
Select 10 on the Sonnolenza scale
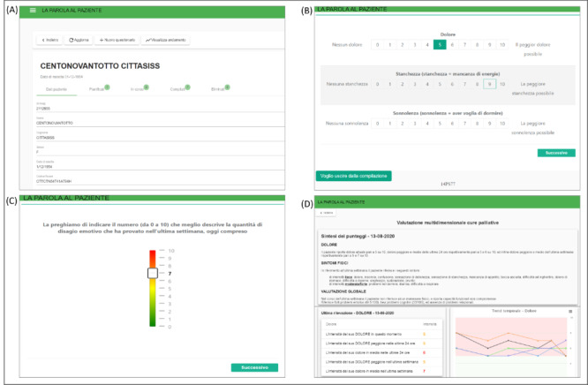coord(502,124)
